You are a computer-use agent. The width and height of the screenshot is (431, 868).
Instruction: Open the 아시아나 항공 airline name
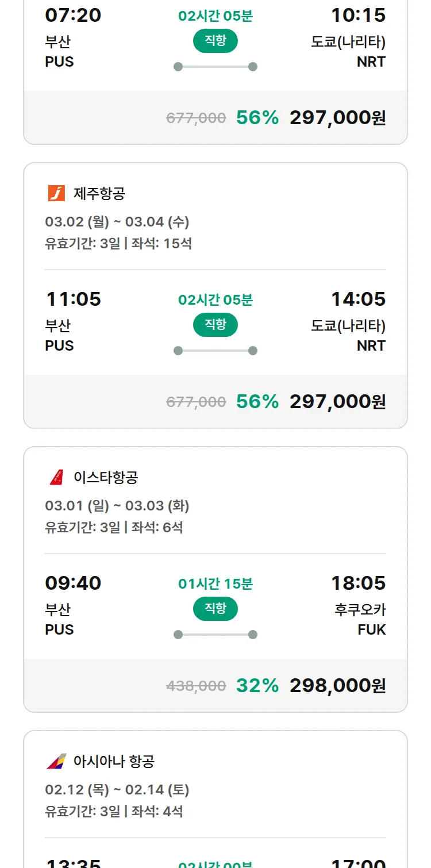pos(114,762)
